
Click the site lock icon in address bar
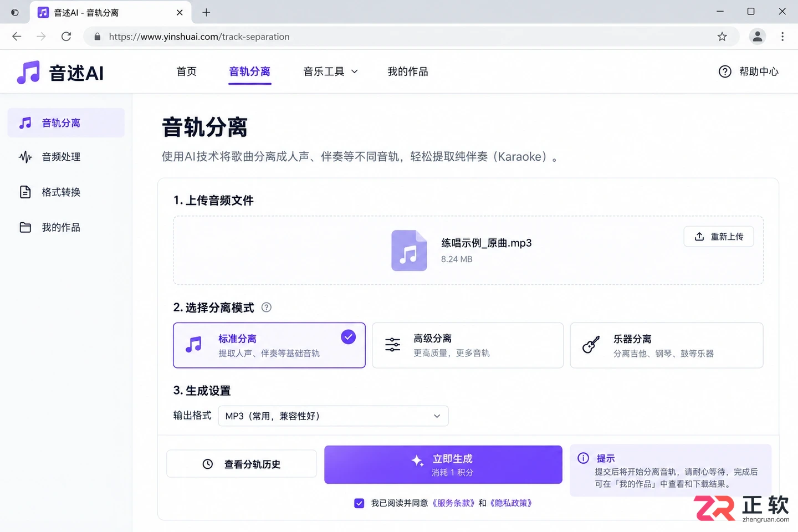[x=98, y=37]
